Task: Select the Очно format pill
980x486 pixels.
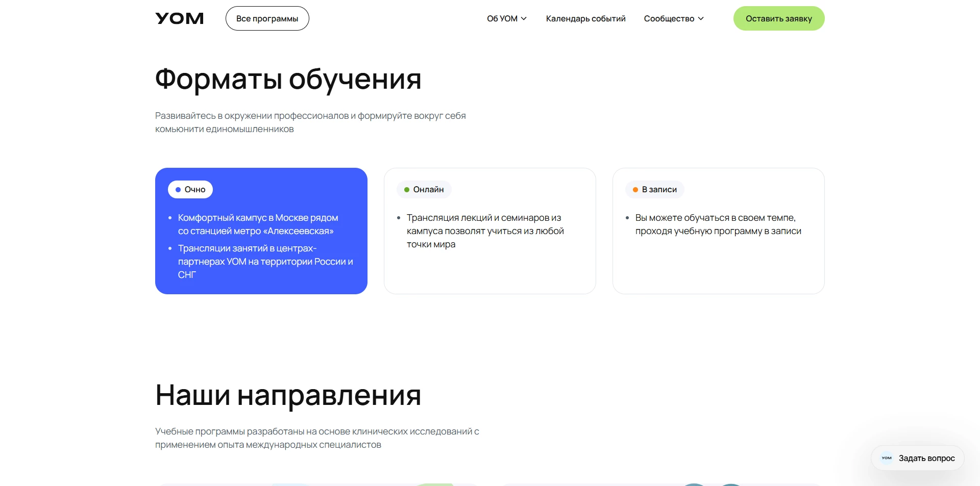Action: click(x=190, y=189)
